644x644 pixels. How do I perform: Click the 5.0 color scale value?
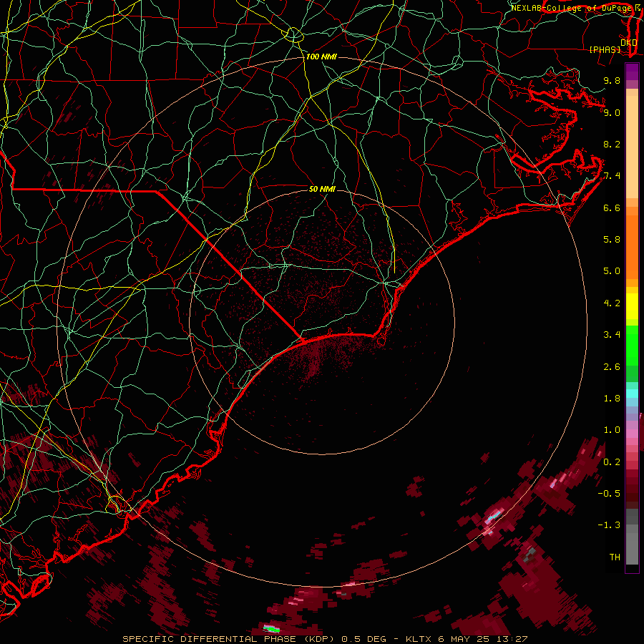[612, 271]
